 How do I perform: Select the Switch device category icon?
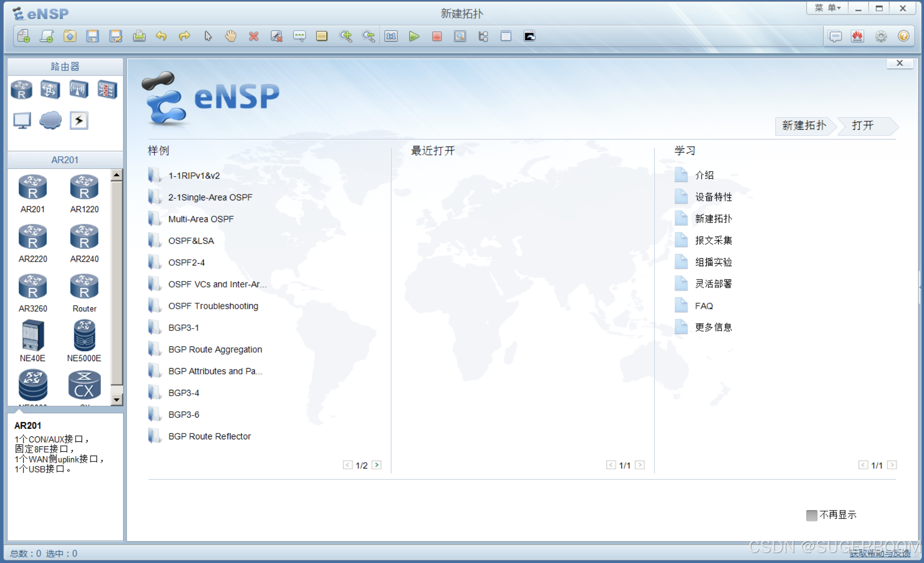(50, 90)
